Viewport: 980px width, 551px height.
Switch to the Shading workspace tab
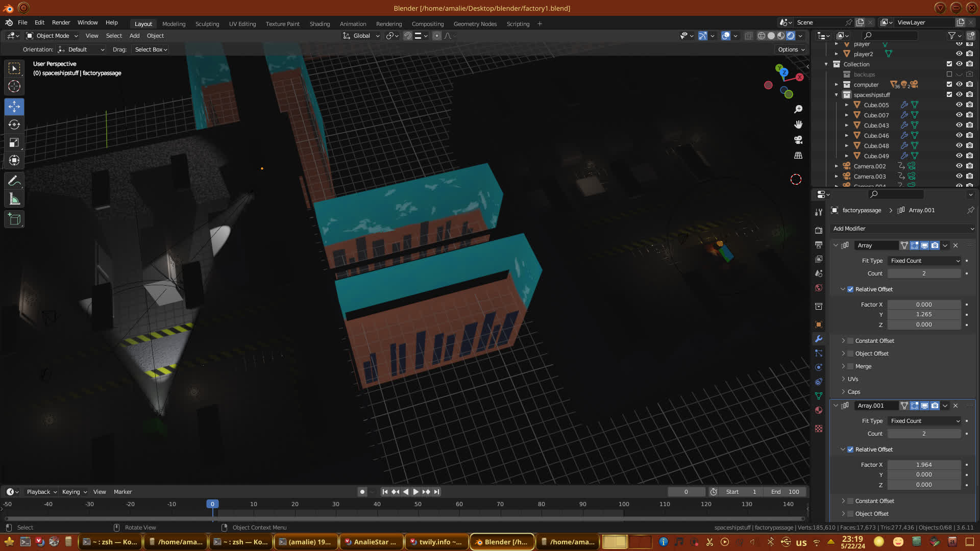point(320,24)
